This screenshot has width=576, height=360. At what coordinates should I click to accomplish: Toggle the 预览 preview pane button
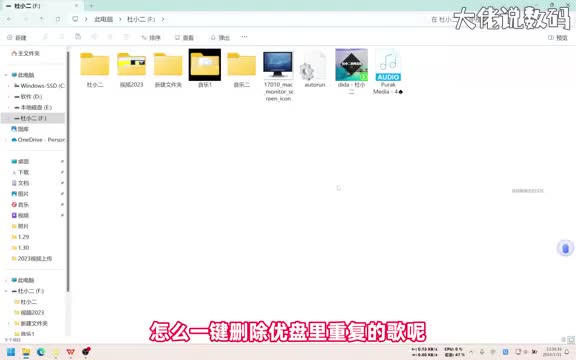pos(558,37)
